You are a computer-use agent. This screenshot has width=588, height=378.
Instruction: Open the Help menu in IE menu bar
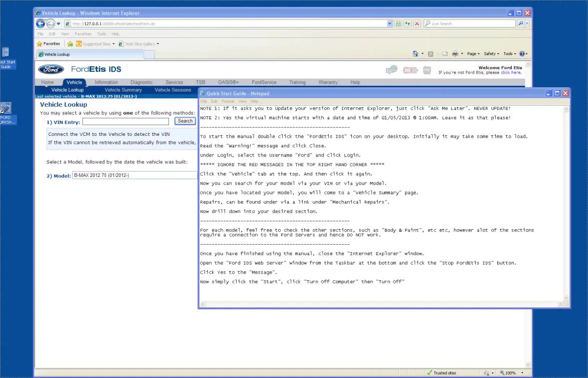tap(115, 34)
